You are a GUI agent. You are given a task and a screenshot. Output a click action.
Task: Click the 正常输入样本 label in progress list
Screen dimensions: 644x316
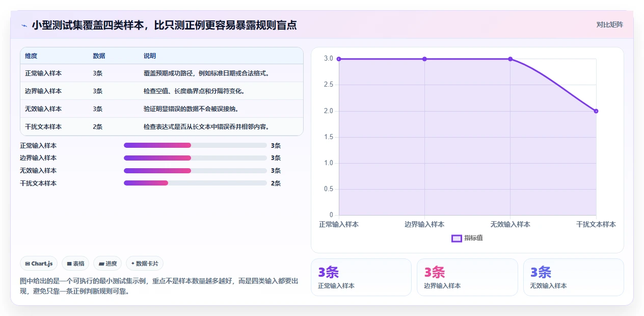click(x=38, y=145)
